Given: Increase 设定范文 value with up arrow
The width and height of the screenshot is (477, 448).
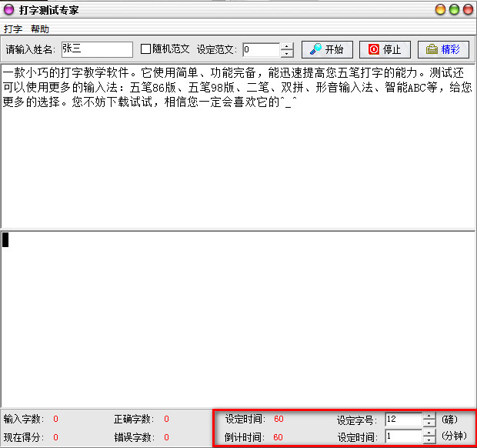Looking at the screenshot, I should pyautogui.click(x=287, y=46).
